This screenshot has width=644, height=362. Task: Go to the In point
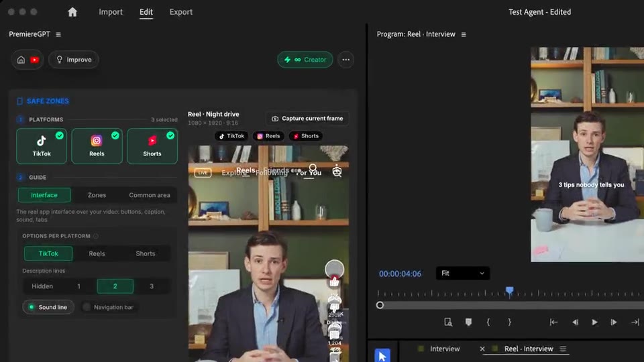tap(553, 322)
